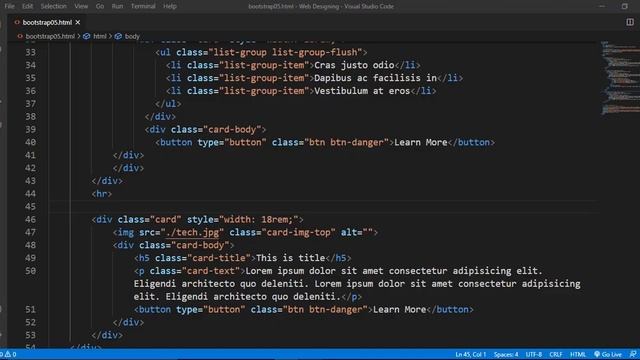Click the ./tech.jpg link on line 47

[x=192, y=233]
